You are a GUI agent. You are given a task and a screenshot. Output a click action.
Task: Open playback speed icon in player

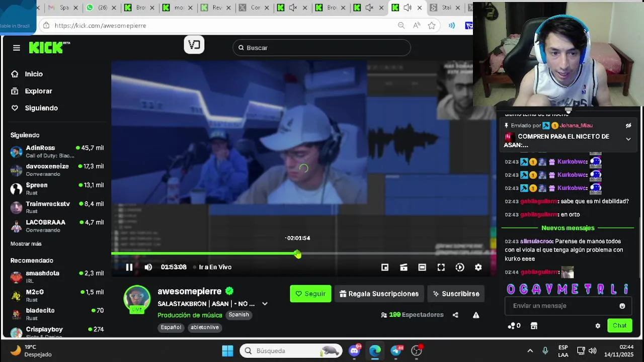[460, 267]
